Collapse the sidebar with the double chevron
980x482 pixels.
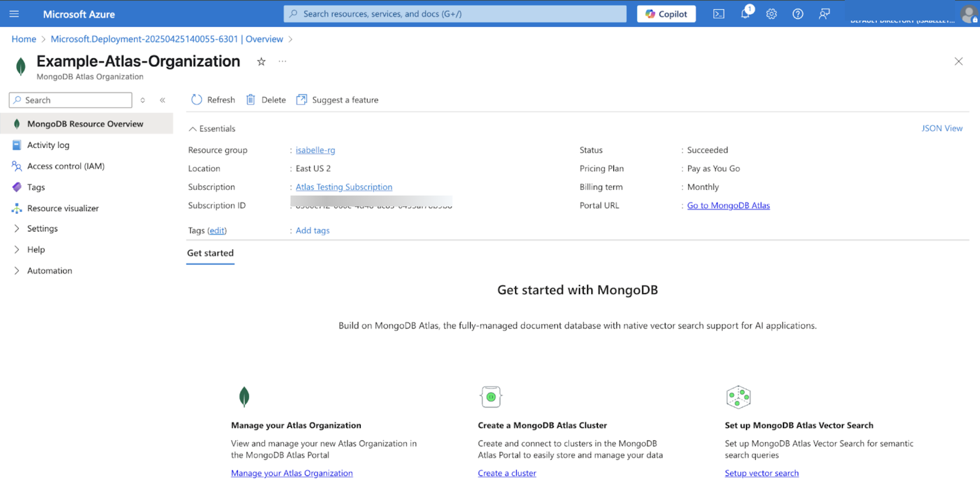(162, 100)
